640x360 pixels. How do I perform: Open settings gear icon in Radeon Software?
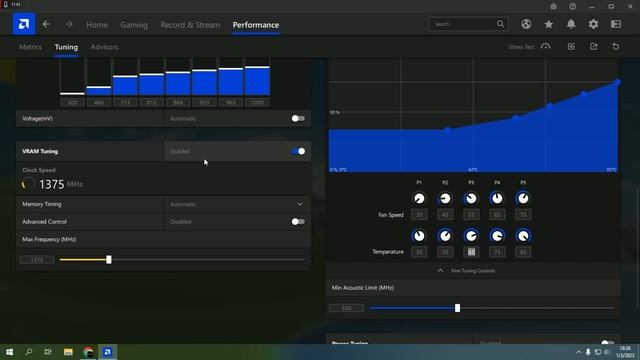coord(593,24)
